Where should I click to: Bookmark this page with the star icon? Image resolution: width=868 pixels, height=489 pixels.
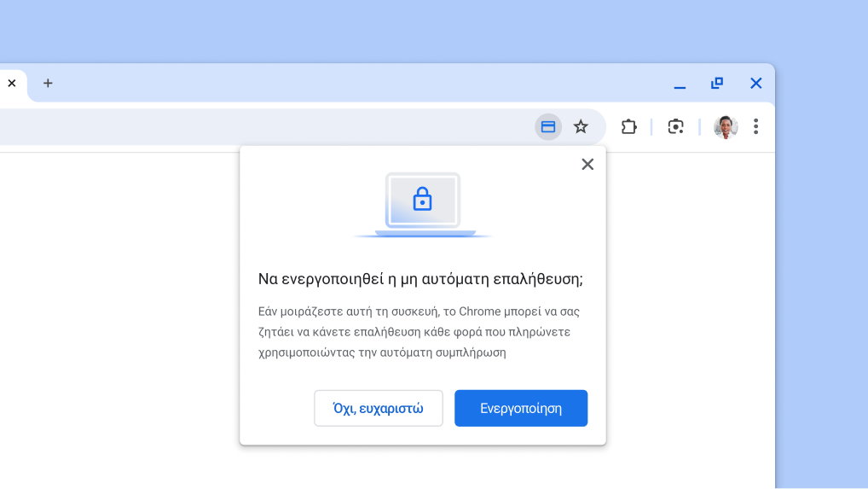[581, 127]
